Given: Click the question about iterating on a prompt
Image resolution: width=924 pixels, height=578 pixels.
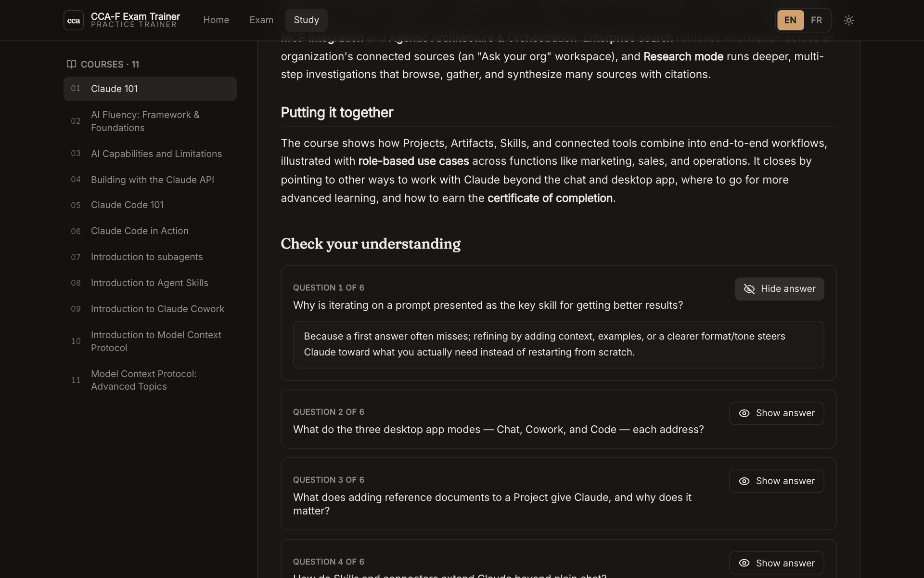Looking at the screenshot, I should 488,305.
